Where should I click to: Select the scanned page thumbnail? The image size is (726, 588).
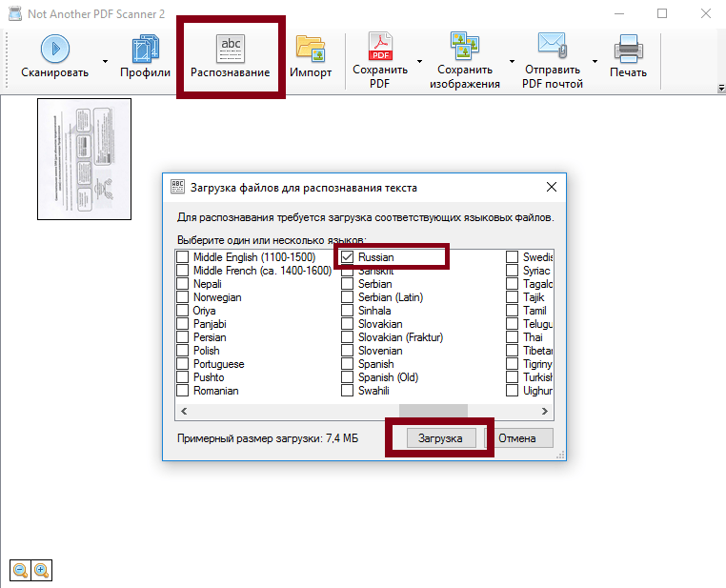[x=84, y=159]
